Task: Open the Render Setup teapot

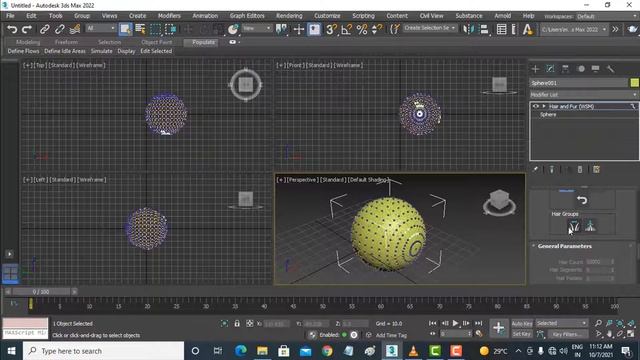Action: click(632, 29)
